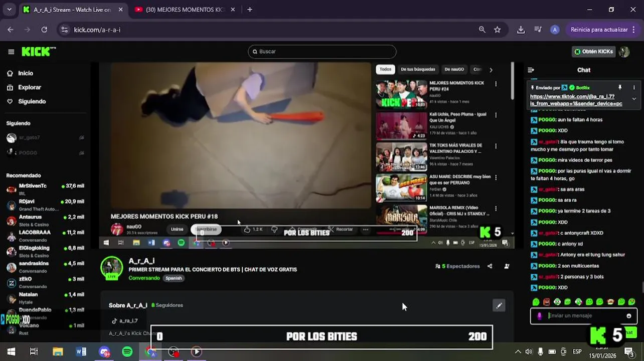Image resolution: width=644 pixels, height=361 pixels.
Task: Click the KICK logo
Action: pyautogui.click(x=38, y=52)
